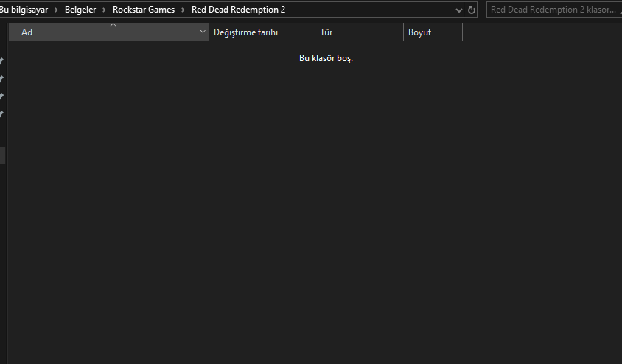Select Red Dead Redemption 2 breadcrumb
Screen dimensions: 622x364
[x=238, y=10]
